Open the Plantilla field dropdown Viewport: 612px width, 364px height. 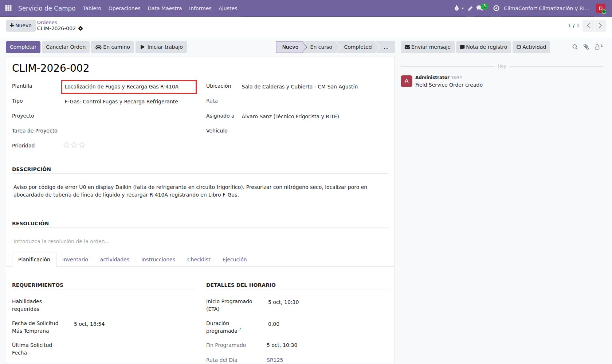tap(129, 87)
